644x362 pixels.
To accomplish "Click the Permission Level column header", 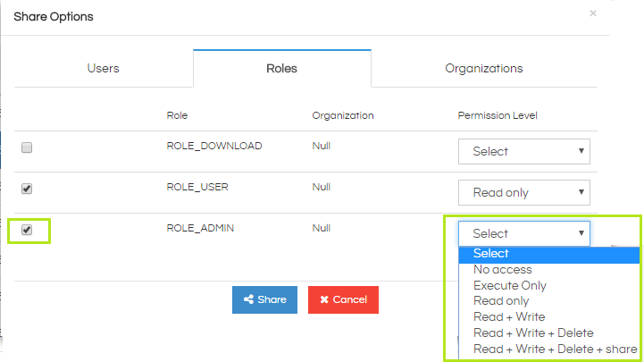I will pyautogui.click(x=498, y=115).
